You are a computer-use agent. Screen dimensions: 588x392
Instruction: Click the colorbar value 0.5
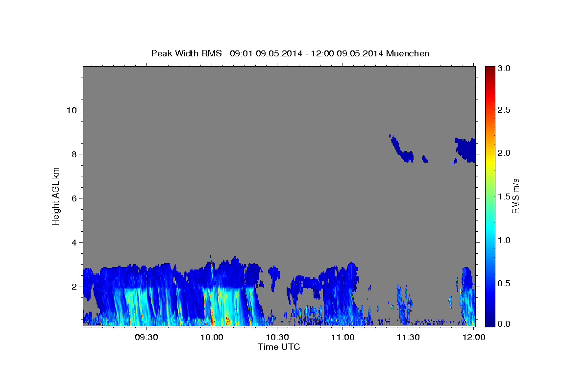(504, 283)
